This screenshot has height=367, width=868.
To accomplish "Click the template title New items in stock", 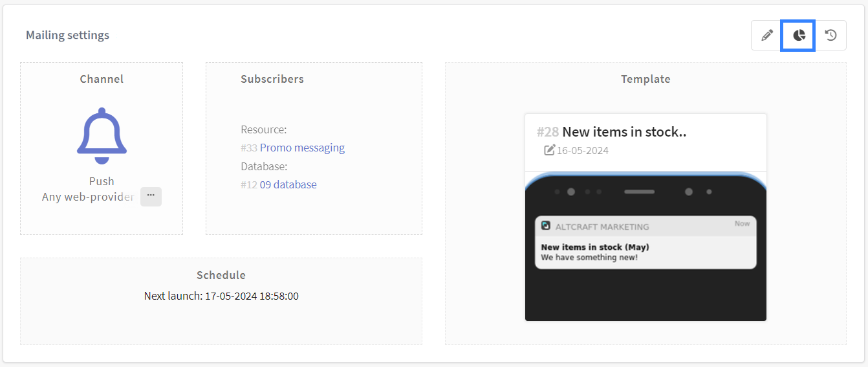I will click(x=624, y=132).
